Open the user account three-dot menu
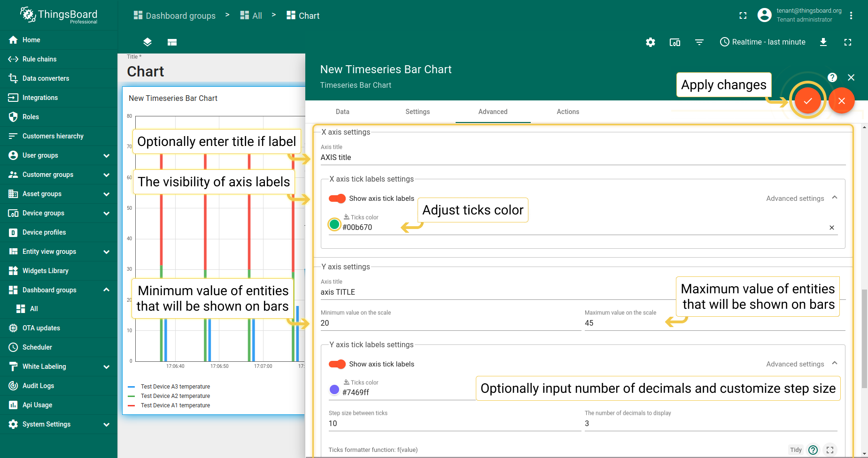This screenshot has height=458, width=868. coord(851,15)
